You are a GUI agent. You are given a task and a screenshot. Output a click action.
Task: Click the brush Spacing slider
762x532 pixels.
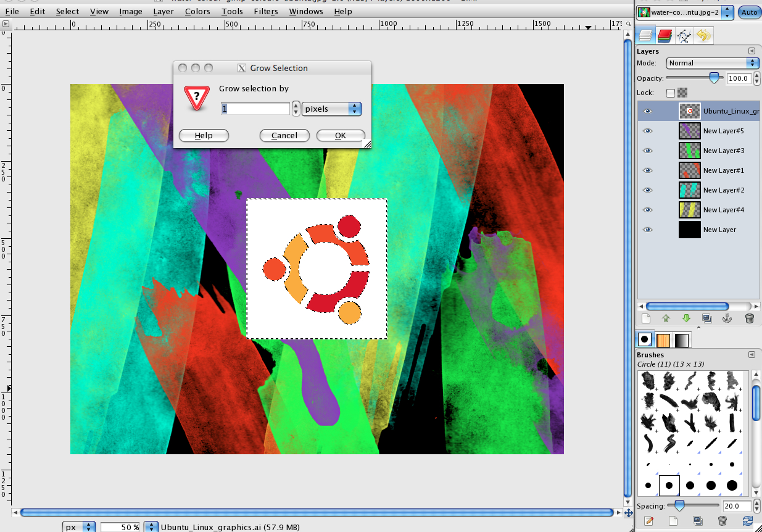(694, 506)
